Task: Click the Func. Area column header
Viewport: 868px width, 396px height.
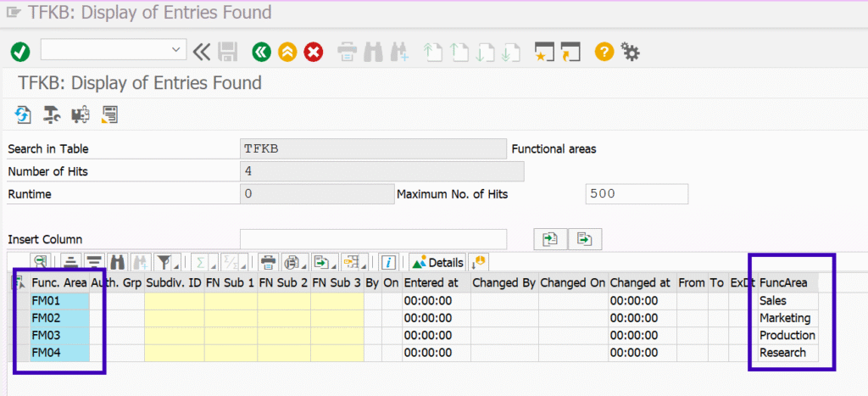Action: click(59, 282)
